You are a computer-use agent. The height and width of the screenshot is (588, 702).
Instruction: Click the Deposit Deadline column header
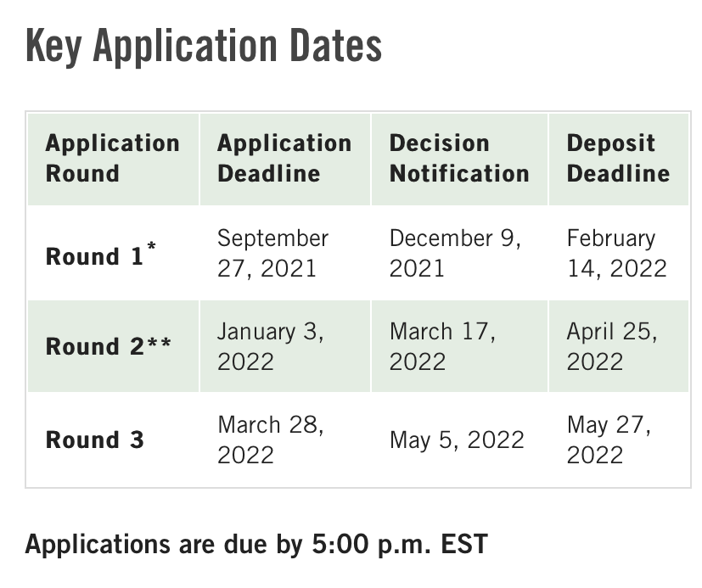point(619,159)
